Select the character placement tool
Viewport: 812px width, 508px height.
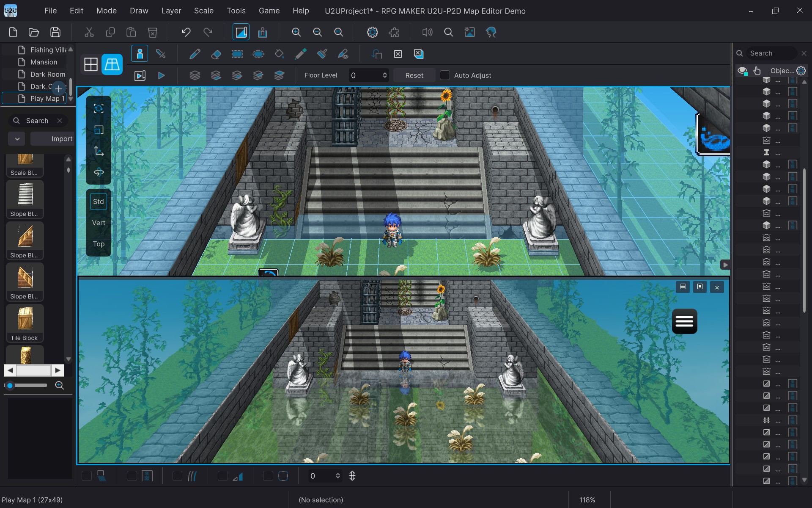coord(140,54)
